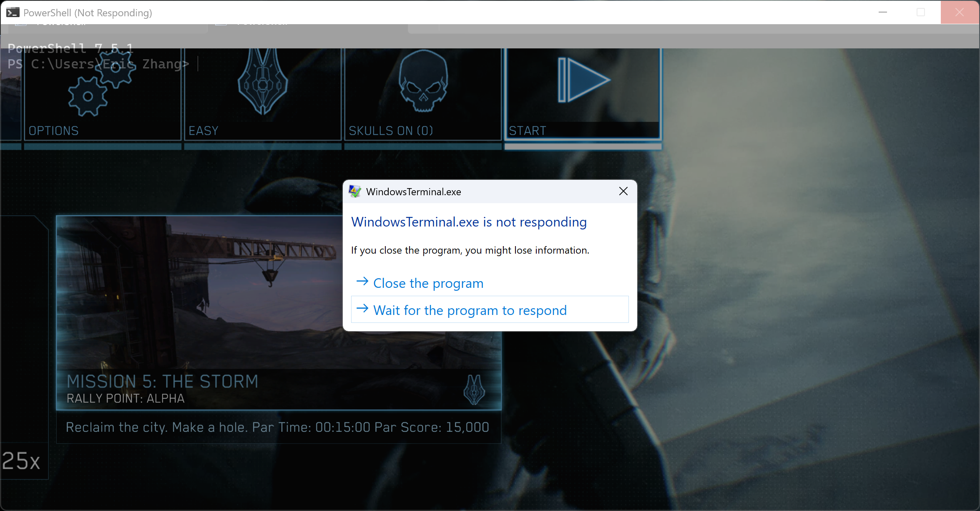Choose "Wait for the program to respond"
Viewport: 980px width, 511px height.
(490, 310)
